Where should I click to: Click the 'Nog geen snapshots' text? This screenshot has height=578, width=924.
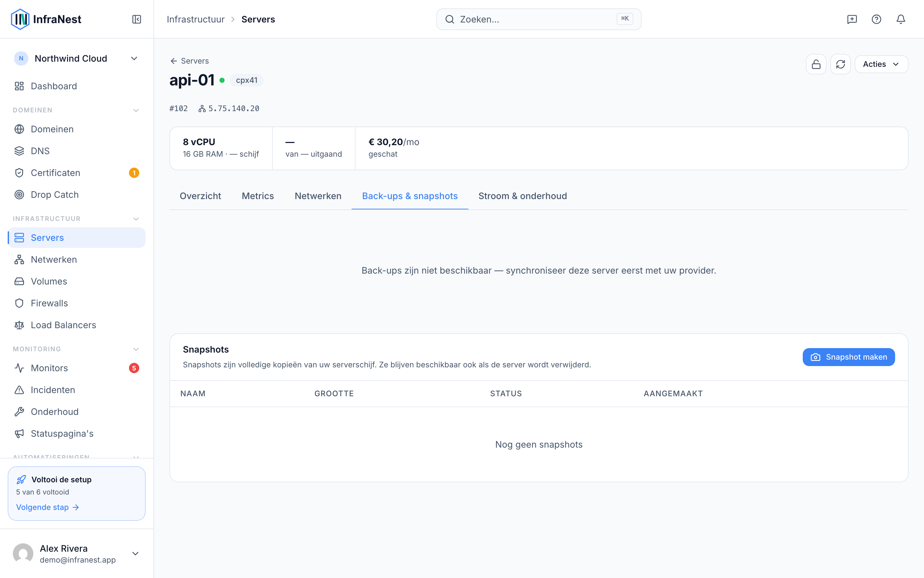539,445
